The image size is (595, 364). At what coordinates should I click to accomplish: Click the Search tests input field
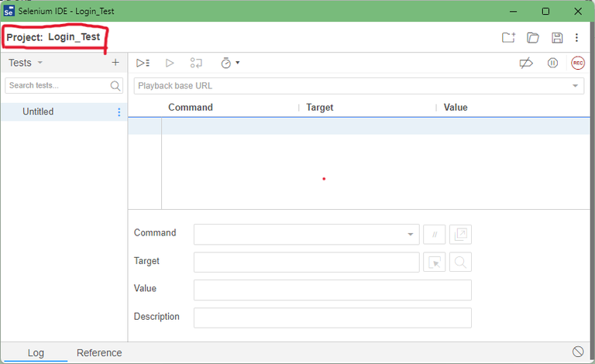tap(58, 85)
